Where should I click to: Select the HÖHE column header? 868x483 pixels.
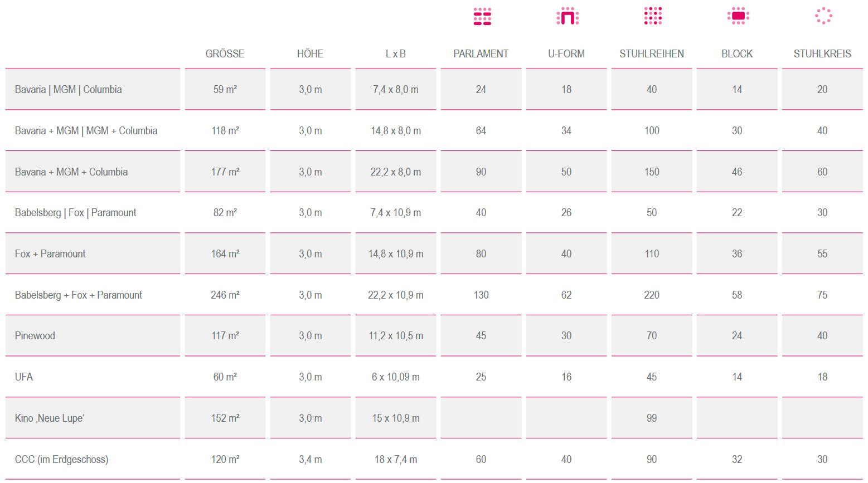pyautogui.click(x=311, y=54)
